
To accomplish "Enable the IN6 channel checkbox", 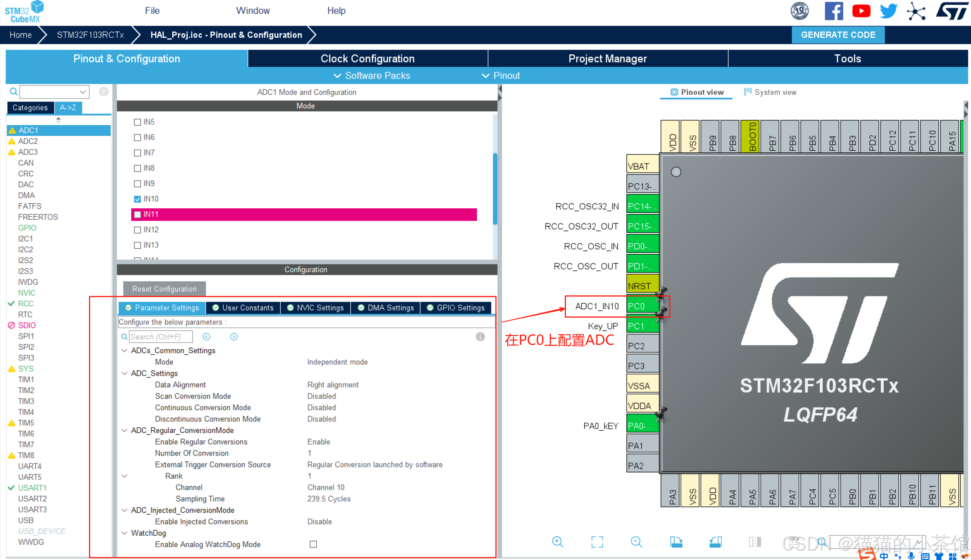I will tap(137, 138).
